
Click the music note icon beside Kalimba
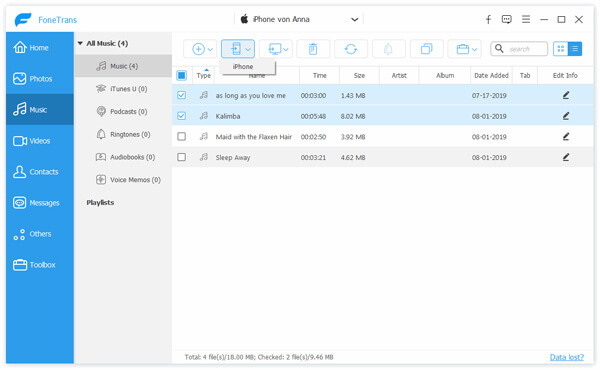pyautogui.click(x=204, y=116)
